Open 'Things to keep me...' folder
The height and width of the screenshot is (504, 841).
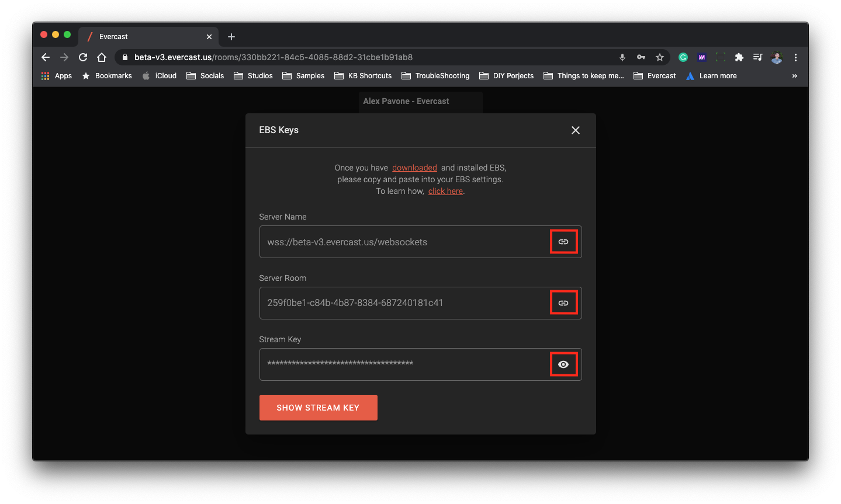click(584, 76)
